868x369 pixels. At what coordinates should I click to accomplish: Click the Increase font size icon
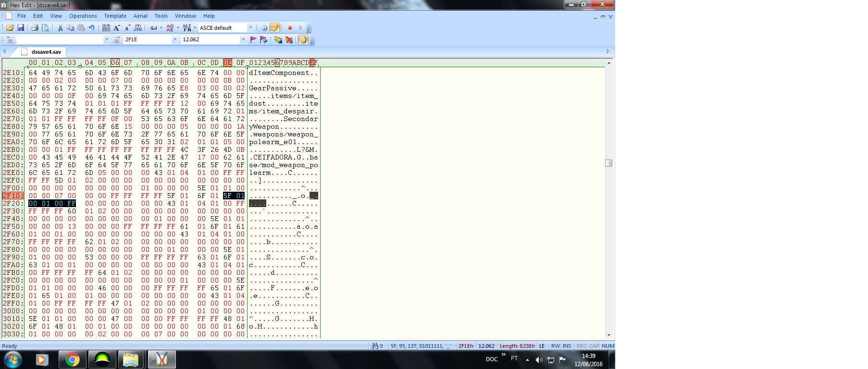tap(116, 28)
